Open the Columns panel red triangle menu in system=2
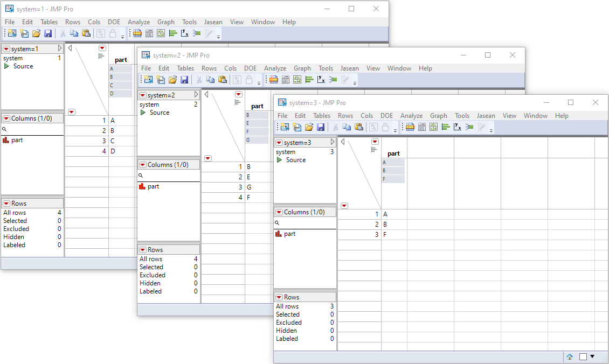The image size is (609, 364). [x=142, y=164]
